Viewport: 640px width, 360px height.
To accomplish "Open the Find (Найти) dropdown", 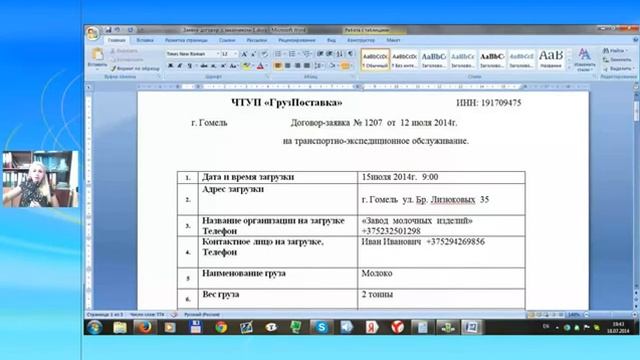I will [x=616, y=51].
